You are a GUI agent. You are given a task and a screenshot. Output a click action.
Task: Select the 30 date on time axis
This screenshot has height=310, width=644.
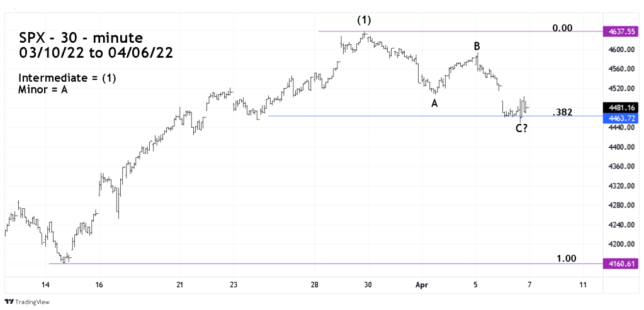click(368, 285)
